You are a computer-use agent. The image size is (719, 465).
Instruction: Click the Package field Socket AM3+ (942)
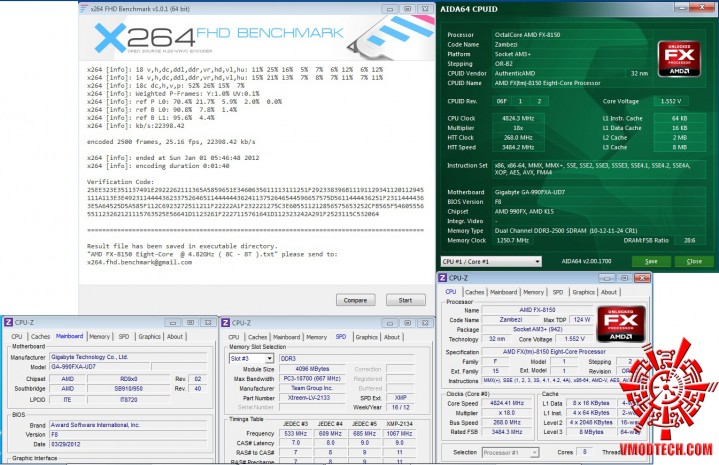(x=537, y=329)
